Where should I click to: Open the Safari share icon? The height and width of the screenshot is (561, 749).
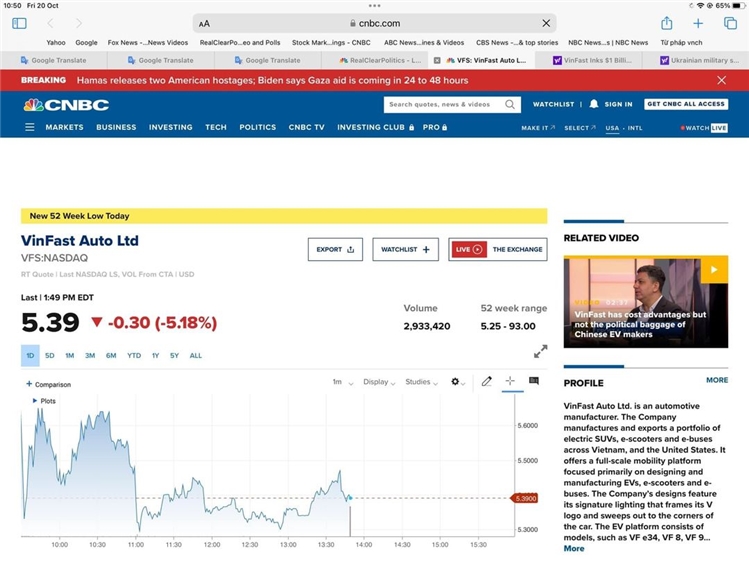[667, 22]
